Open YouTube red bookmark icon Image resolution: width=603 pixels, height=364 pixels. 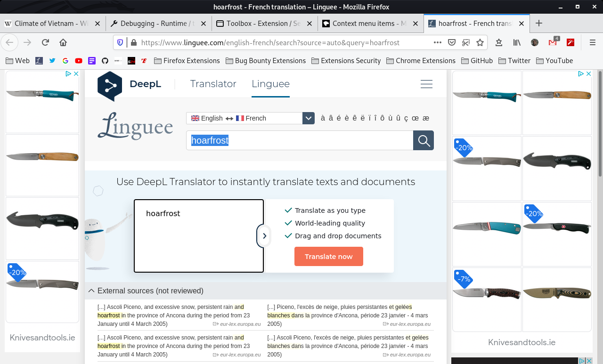79,61
